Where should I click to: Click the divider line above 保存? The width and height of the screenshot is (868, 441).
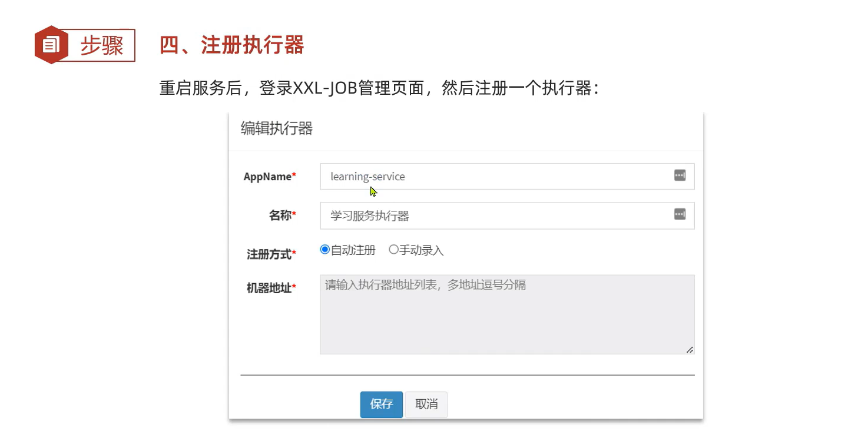pos(467,374)
